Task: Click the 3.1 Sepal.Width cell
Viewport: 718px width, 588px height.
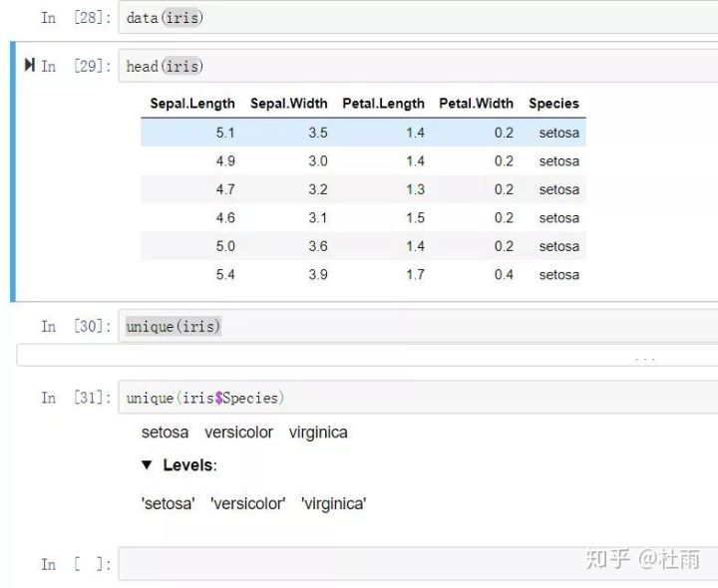Action: [x=318, y=218]
